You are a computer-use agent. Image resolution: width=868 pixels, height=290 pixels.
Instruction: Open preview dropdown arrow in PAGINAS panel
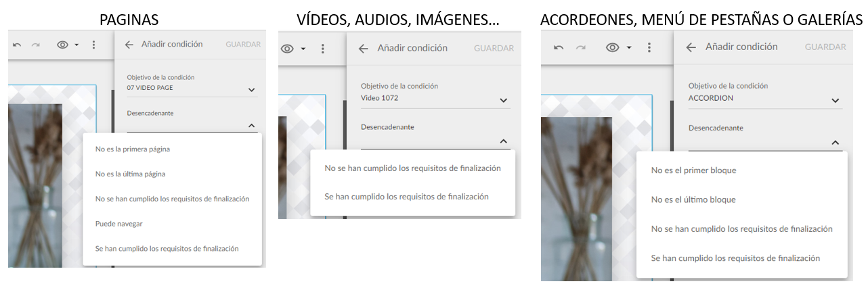[x=77, y=45]
